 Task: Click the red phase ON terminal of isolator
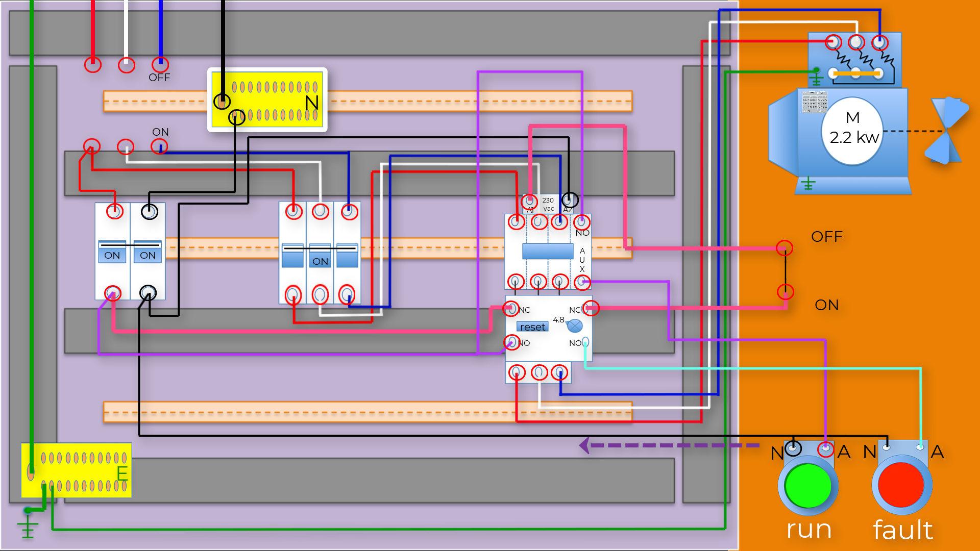(92, 146)
